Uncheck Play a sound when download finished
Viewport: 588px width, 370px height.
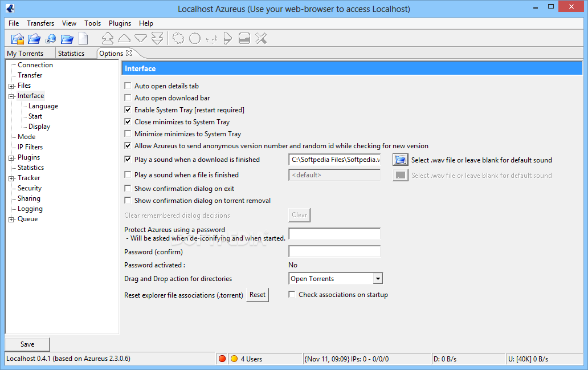128,160
